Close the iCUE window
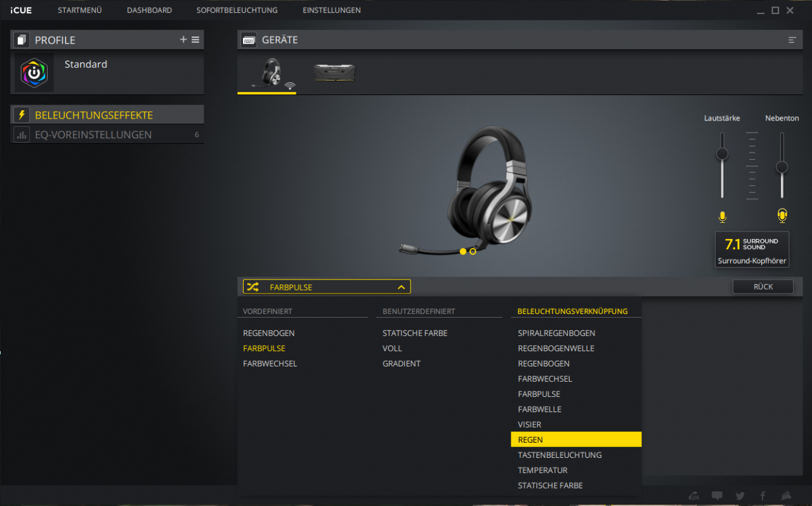This screenshot has height=506, width=812. click(x=790, y=11)
